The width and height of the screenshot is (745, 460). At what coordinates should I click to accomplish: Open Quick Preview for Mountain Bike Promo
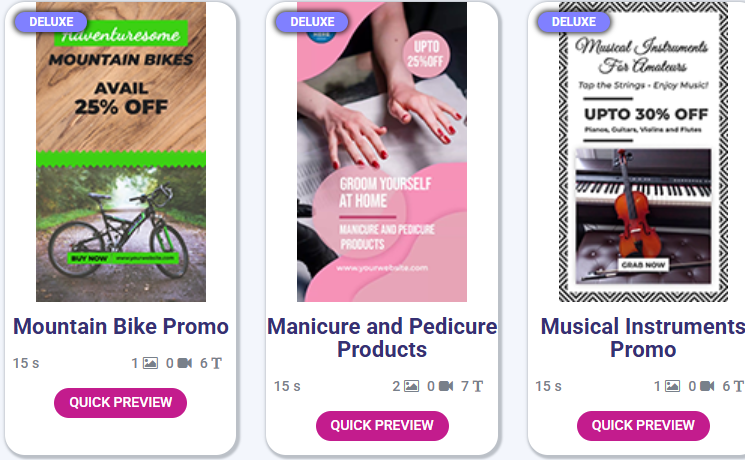coord(121,402)
